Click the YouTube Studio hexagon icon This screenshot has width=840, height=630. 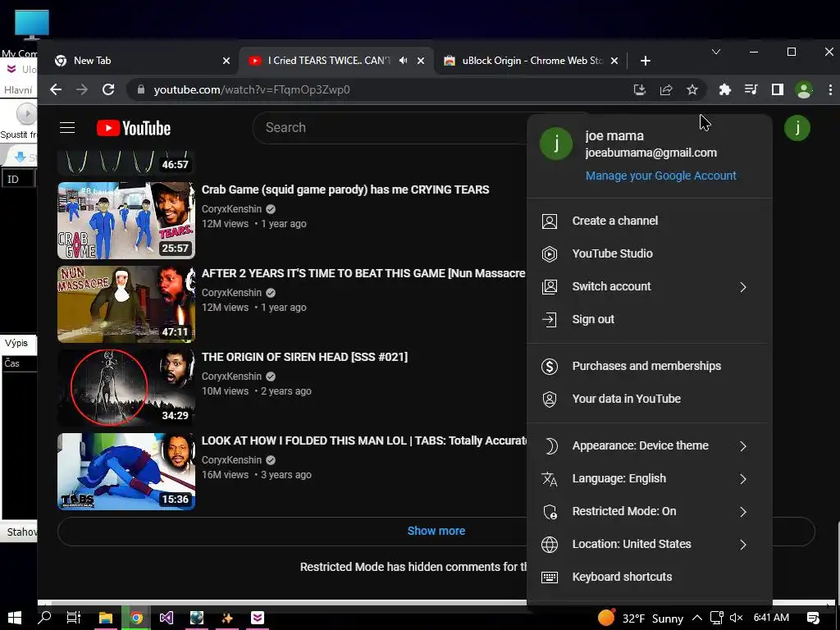point(550,254)
